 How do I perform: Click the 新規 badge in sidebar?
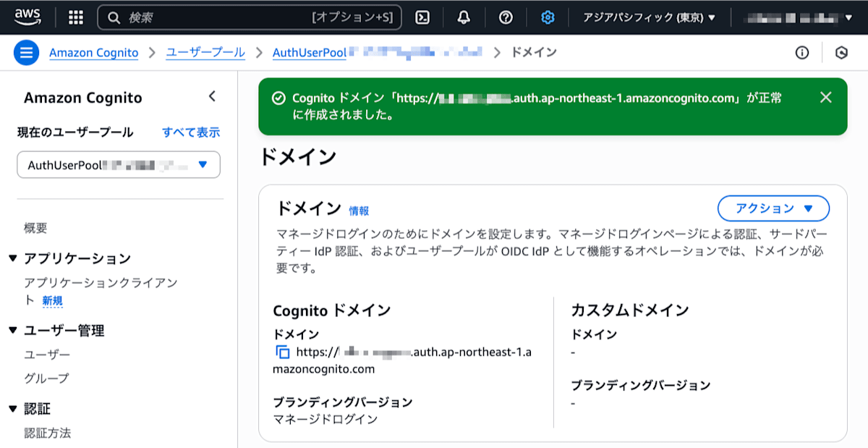coord(52,300)
